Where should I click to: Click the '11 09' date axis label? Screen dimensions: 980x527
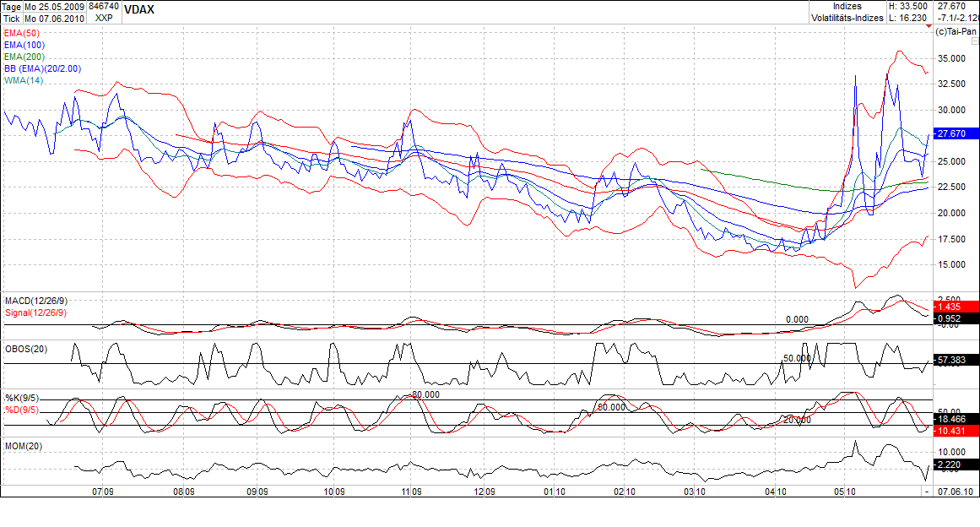click(x=410, y=492)
